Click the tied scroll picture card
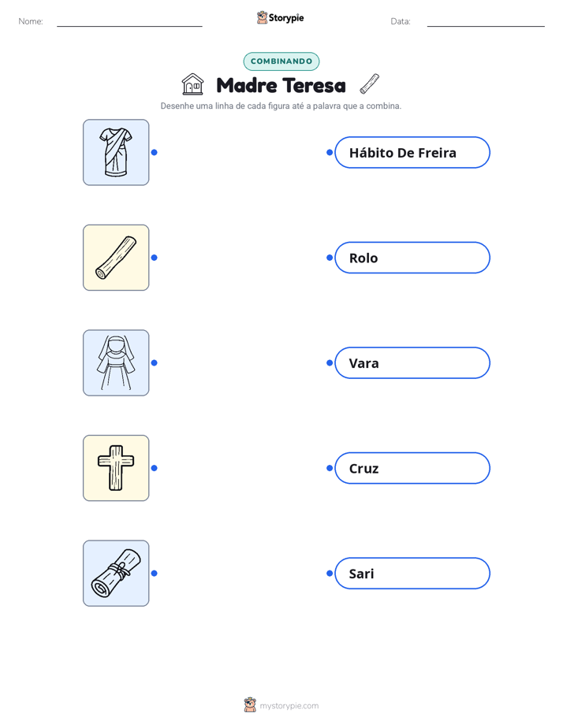Screen dimensions: 563x728 (116, 574)
